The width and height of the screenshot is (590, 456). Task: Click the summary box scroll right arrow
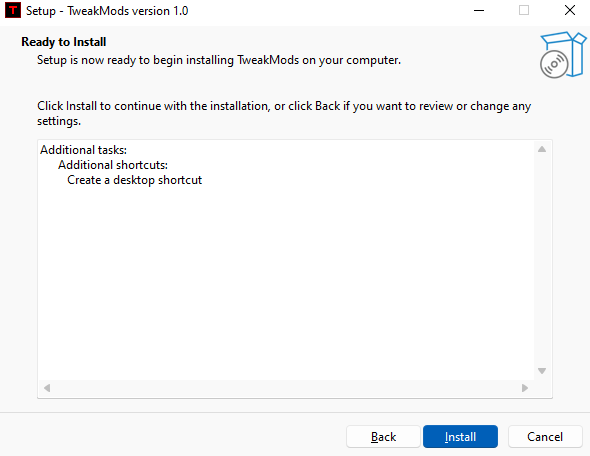(x=525, y=388)
